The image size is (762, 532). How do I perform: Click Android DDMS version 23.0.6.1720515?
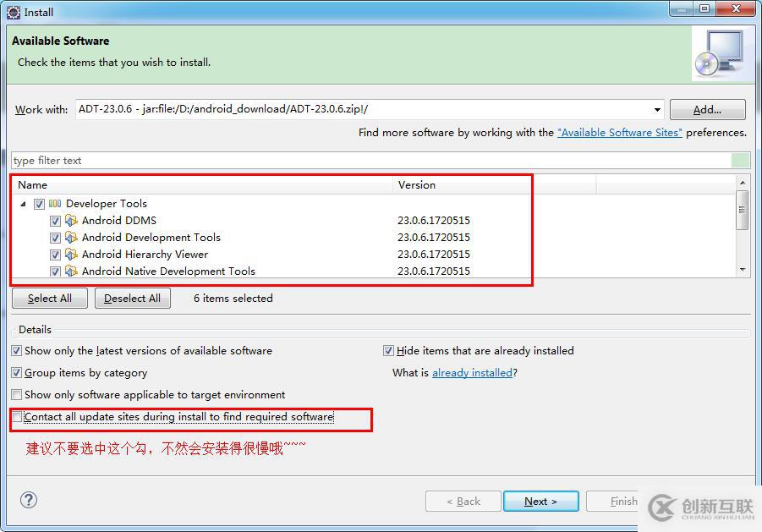434,221
